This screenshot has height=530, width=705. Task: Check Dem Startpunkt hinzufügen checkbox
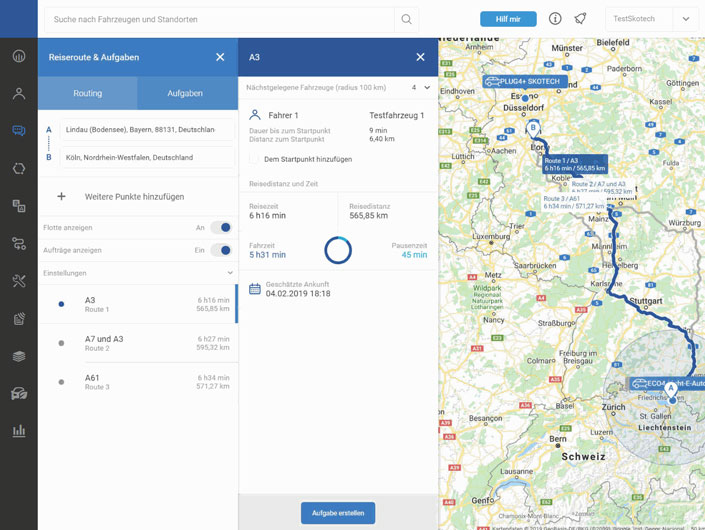(x=254, y=159)
